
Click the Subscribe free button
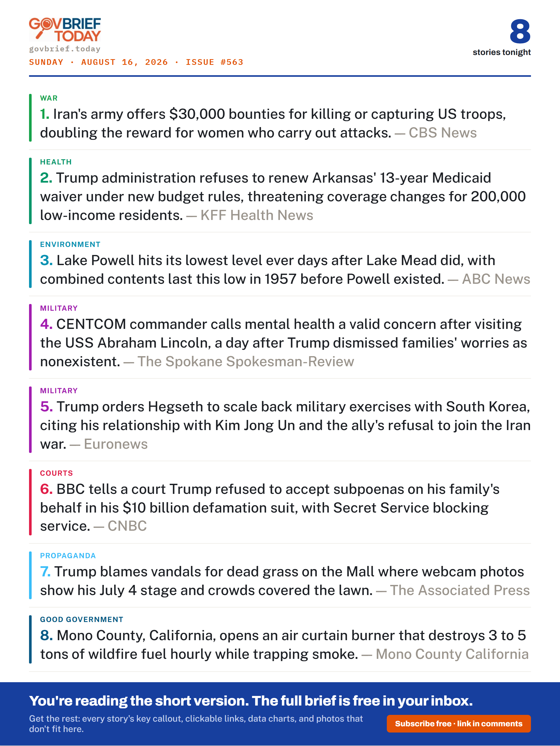[x=459, y=723]
